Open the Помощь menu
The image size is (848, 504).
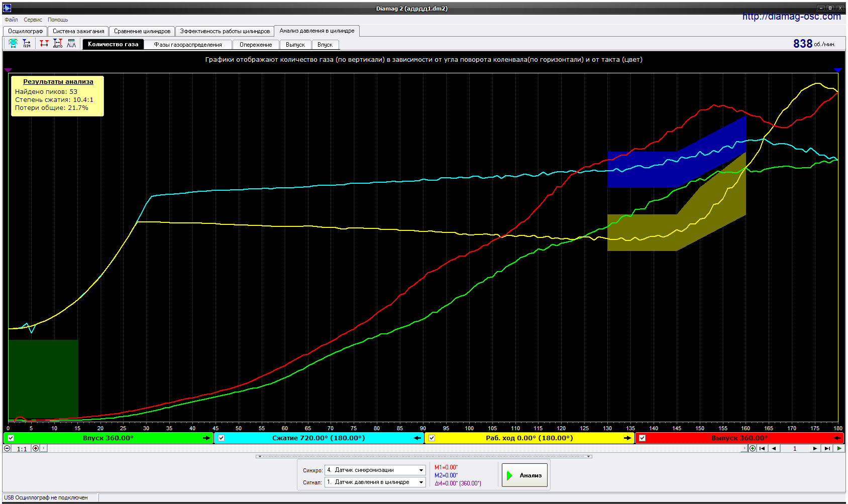(x=58, y=20)
